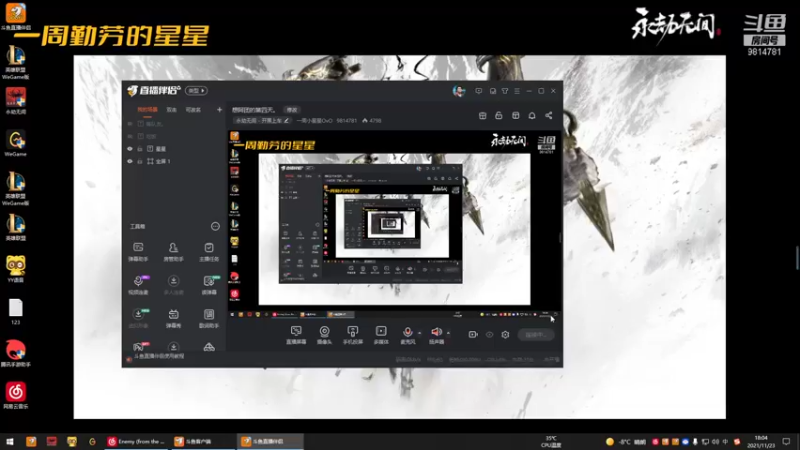Open 网易云音乐 desktop icon
The width and height of the screenshot is (800, 450).
click(x=15, y=396)
